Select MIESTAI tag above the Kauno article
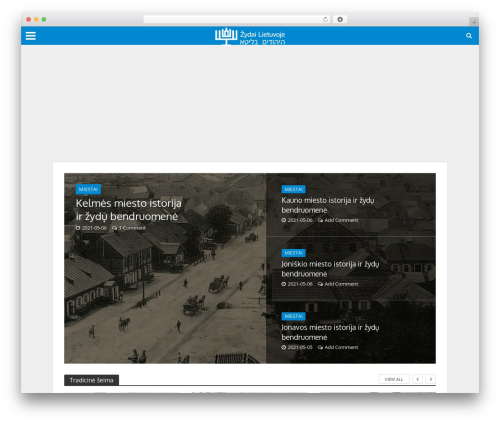The width and height of the screenshot is (500, 423). [293, 189]
